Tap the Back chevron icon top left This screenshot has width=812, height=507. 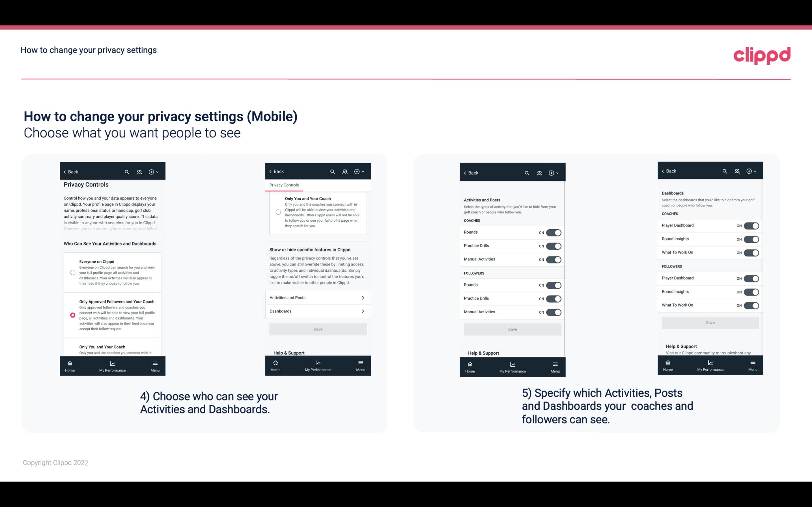coord(65,172)
